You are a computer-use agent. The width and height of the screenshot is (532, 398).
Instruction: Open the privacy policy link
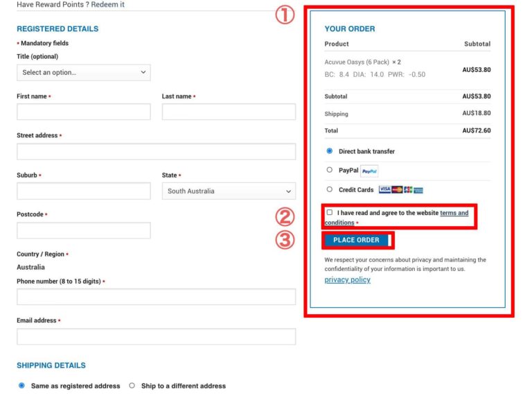(x=348, y=279)
